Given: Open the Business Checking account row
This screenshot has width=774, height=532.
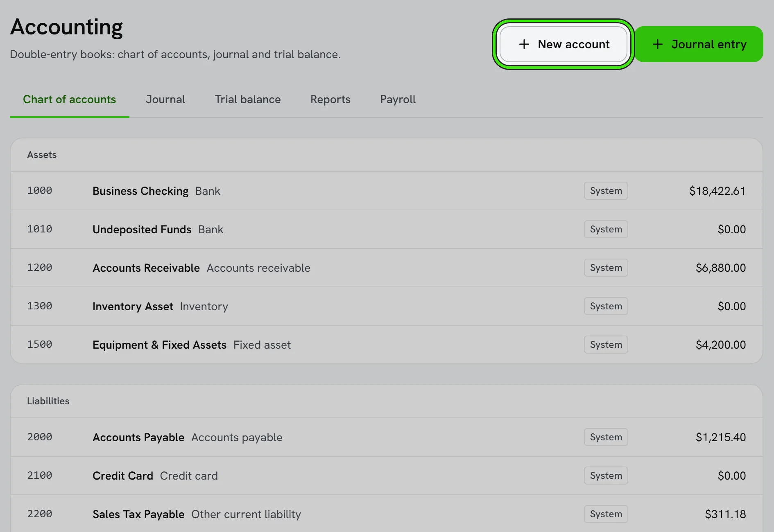Looking at the screenshot, I should pyautogui.click(x=387, y=191).
